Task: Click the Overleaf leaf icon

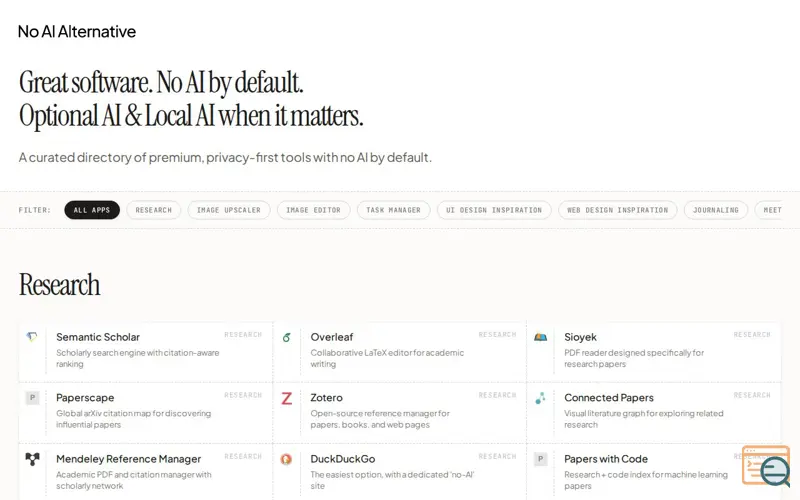Action: [x=287, y=337]
